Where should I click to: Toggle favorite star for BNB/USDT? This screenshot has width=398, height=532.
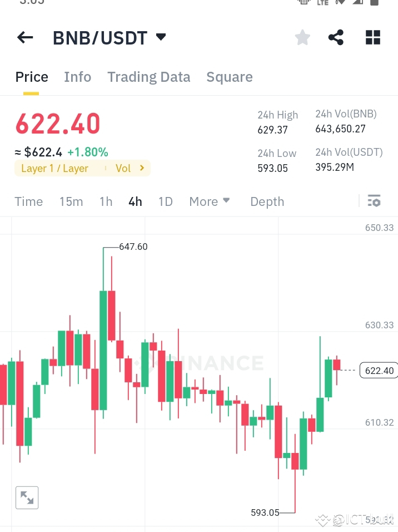302,37
